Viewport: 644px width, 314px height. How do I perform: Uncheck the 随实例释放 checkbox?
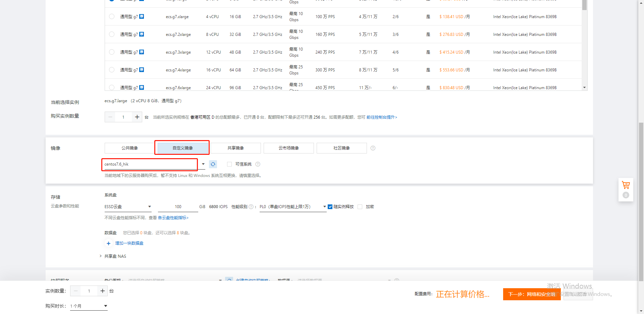[330, 207]
